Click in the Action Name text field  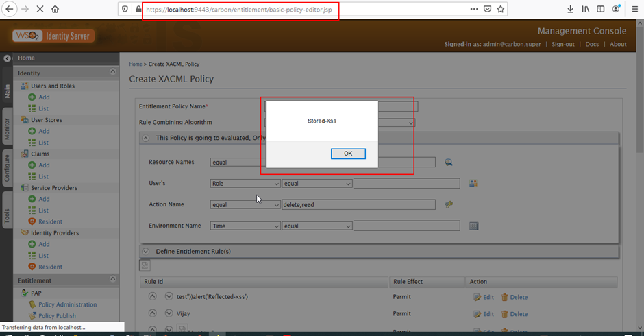click(x=358, y=204)
